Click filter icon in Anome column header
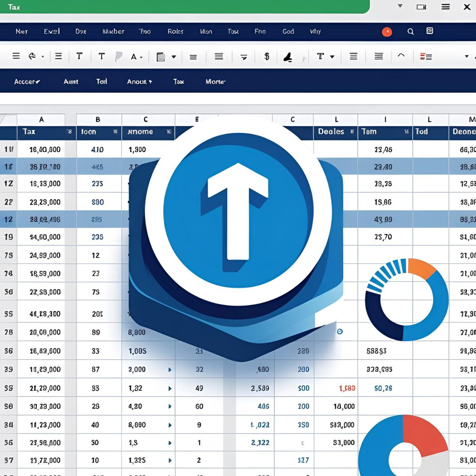Screen dimensions: 476x476 click(x=169, y=132)
